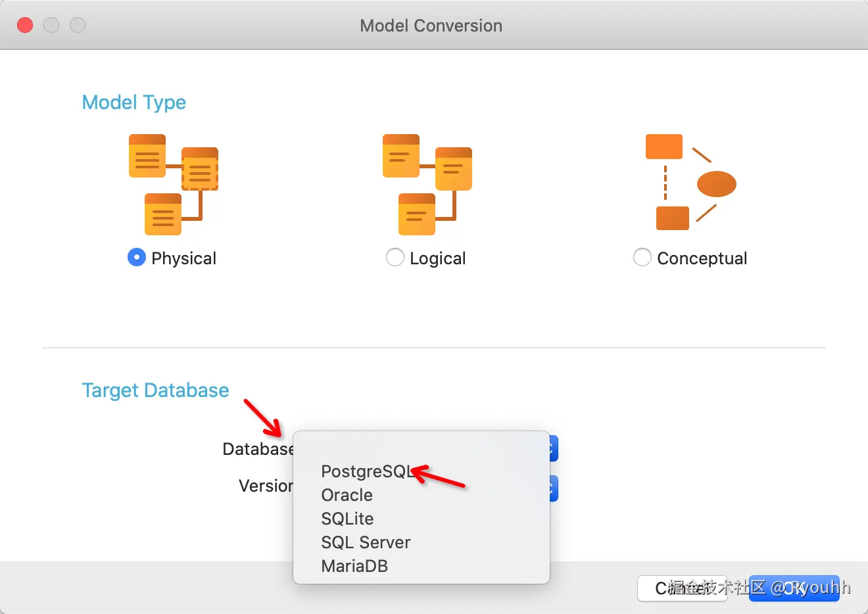868x614 pixels.
Task: Click the Logical model diagram icon
Action: (x=427, y=185)
